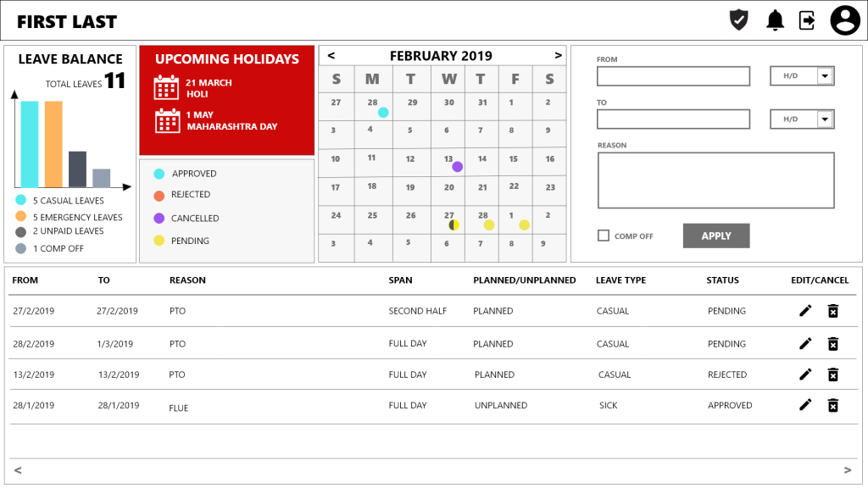
Task: Click the pending dot on February 28
Action: (x=489, y=225)
